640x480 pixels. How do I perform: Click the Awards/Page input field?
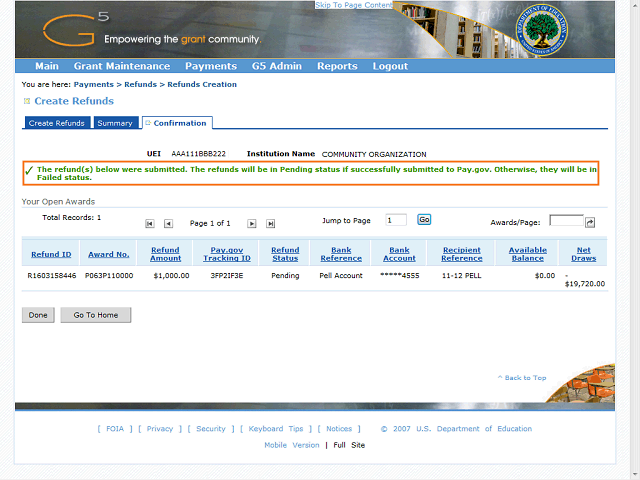(567, 220)
